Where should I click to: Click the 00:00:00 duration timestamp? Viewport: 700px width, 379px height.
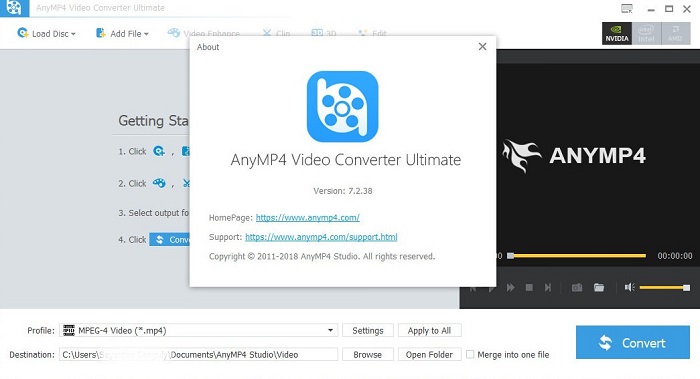click(x=675, y=256)
